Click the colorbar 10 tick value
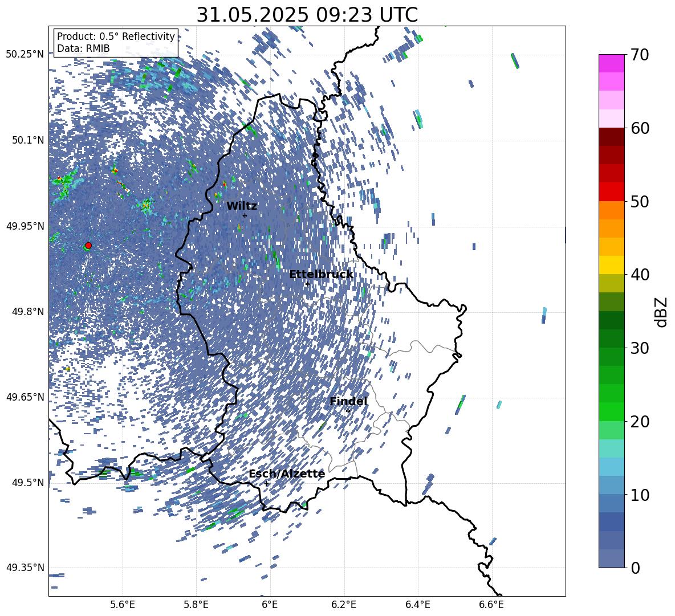 pyautogui.click(x=640, y=495)
